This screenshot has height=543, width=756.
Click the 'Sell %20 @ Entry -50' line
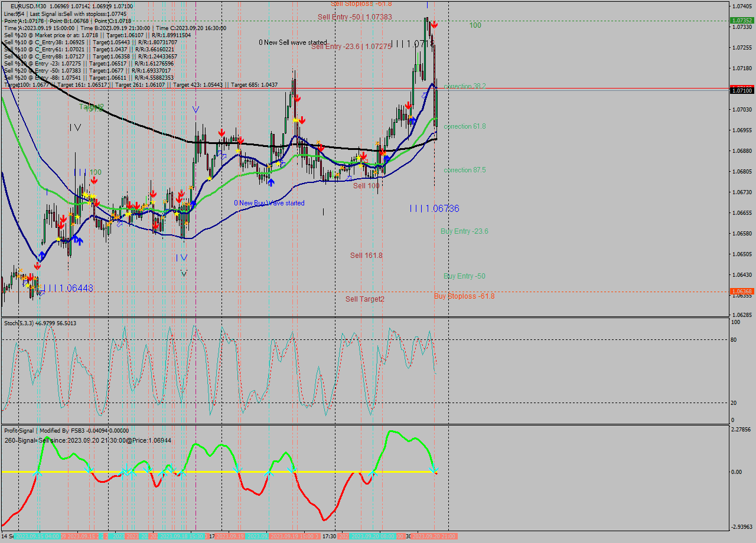click(x=87, y=70)
